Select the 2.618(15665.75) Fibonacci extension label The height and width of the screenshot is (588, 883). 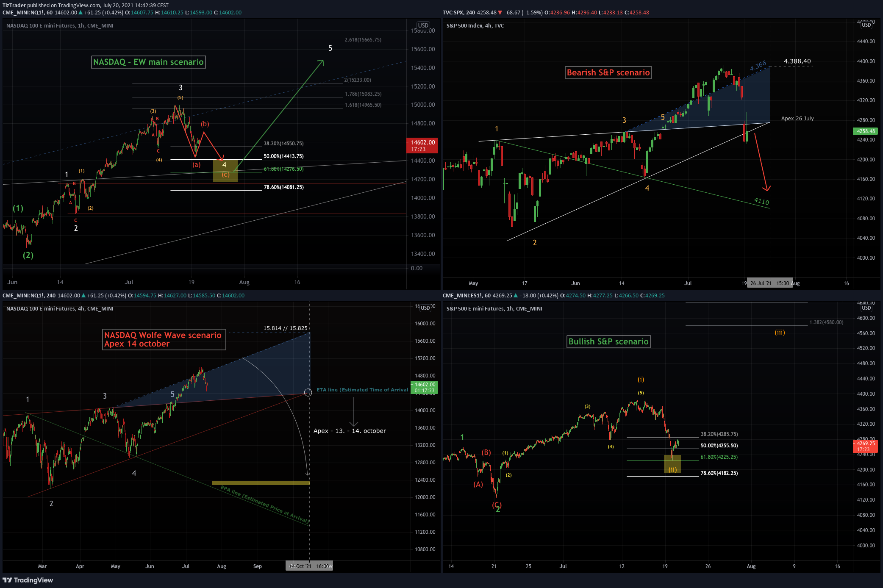pos(363,40)
